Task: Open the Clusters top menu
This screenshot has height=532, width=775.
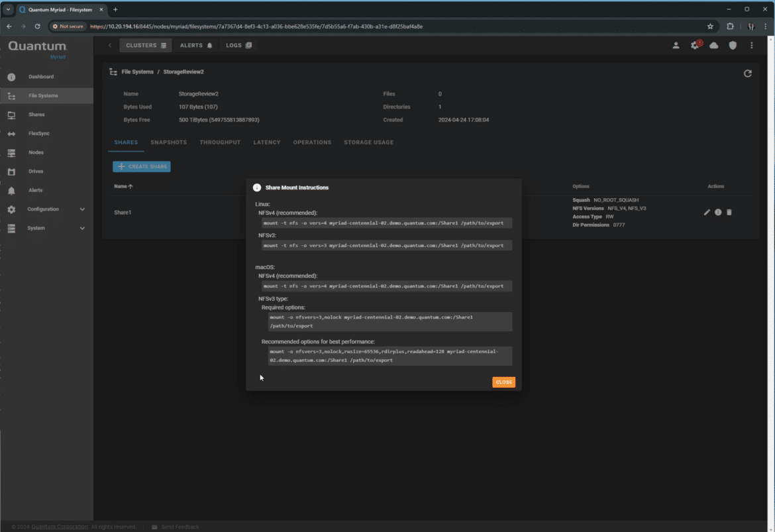Action: click(x=145, y=46)
